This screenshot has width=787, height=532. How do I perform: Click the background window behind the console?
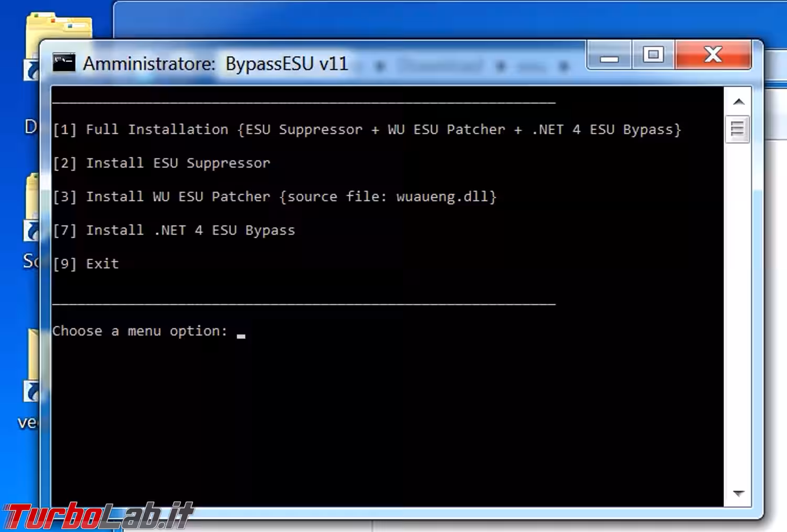coord(420,18)
